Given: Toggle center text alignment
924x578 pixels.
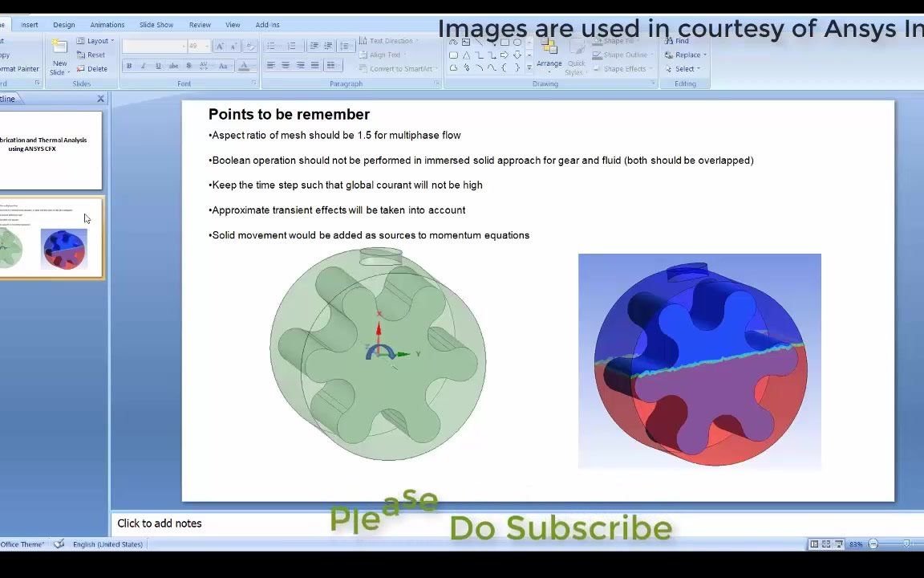Looking at the screenshot, I should (x=284, y=66).
